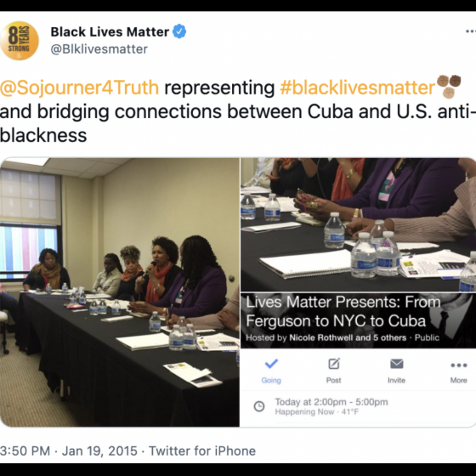Screen dimensions: 476x476
Task: Click the Invite envelope icon
Action: coord(396,364)
